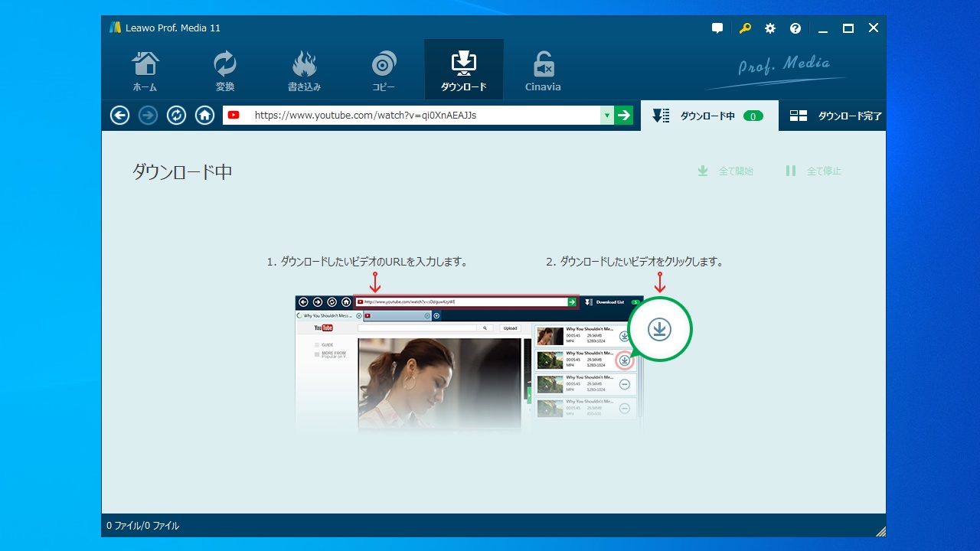Image resolution: width=980 pixels, height=551 pixels.
Task: Open the コピー (Copy) module
Action: tap(384, 70)
